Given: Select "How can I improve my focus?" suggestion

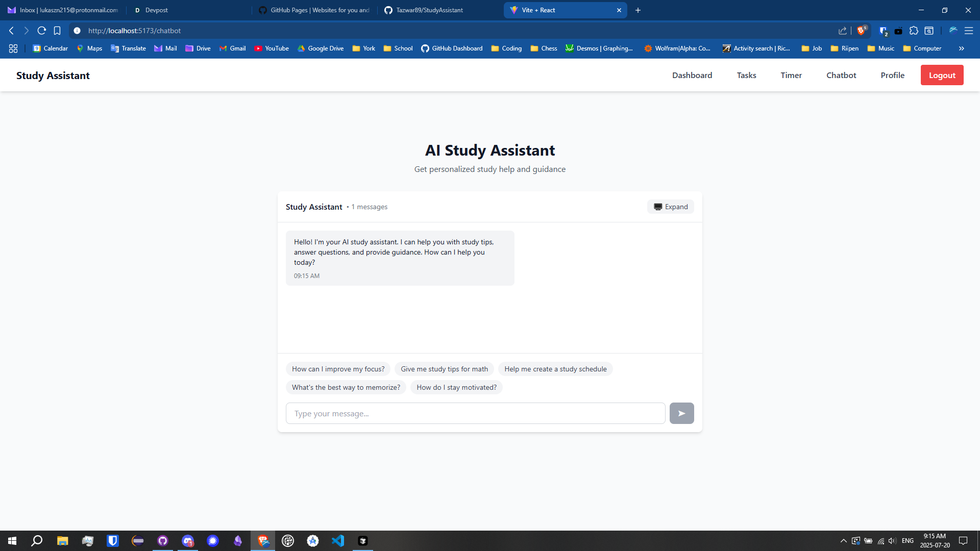Looking at the screenshot, I should point(338,369).
